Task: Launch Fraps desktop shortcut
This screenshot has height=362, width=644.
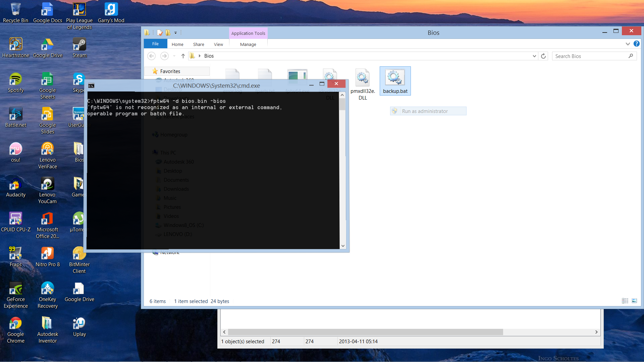Action: point(15,257)
